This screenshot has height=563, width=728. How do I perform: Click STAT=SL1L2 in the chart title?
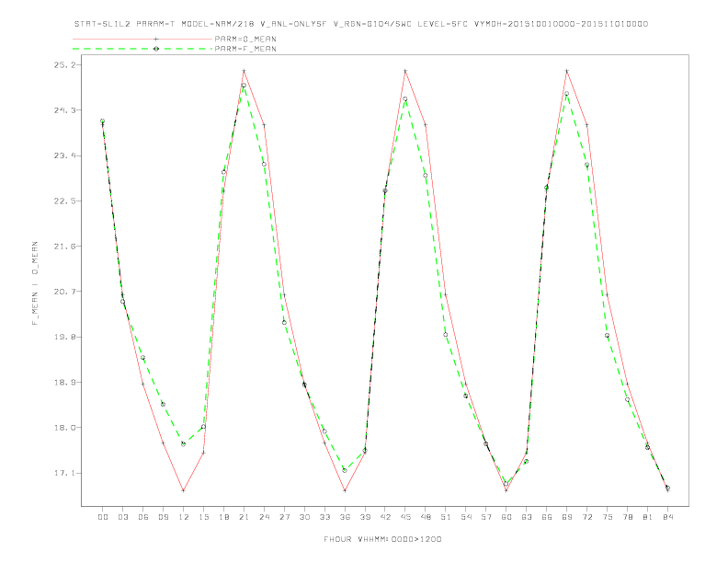[x=103, y=24]
